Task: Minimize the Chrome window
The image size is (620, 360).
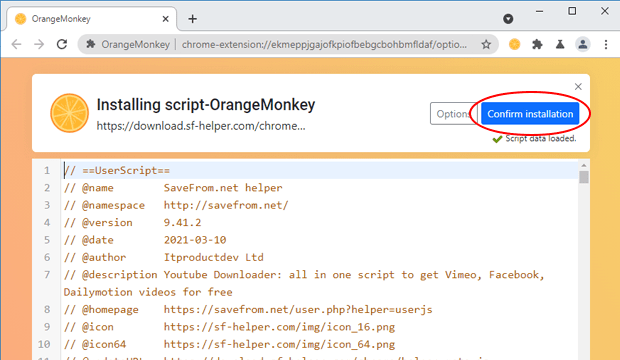Action: click(539, 11)
